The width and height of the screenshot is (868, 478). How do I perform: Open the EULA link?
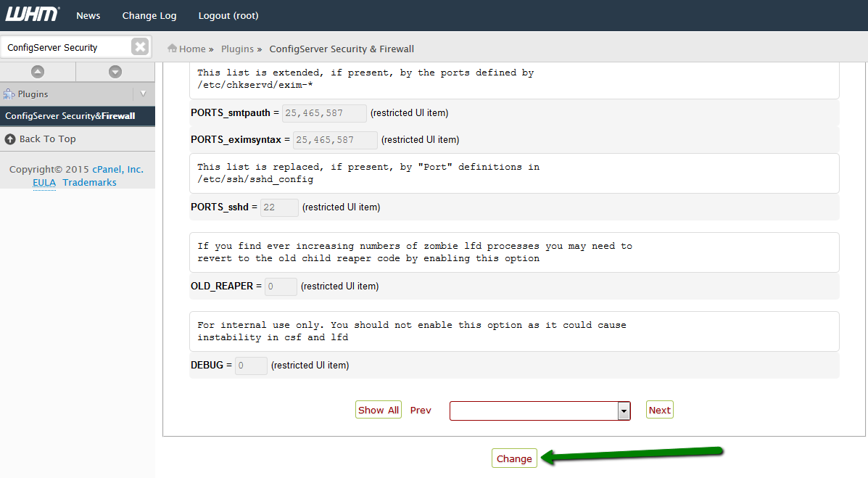(x=44, y=182)
